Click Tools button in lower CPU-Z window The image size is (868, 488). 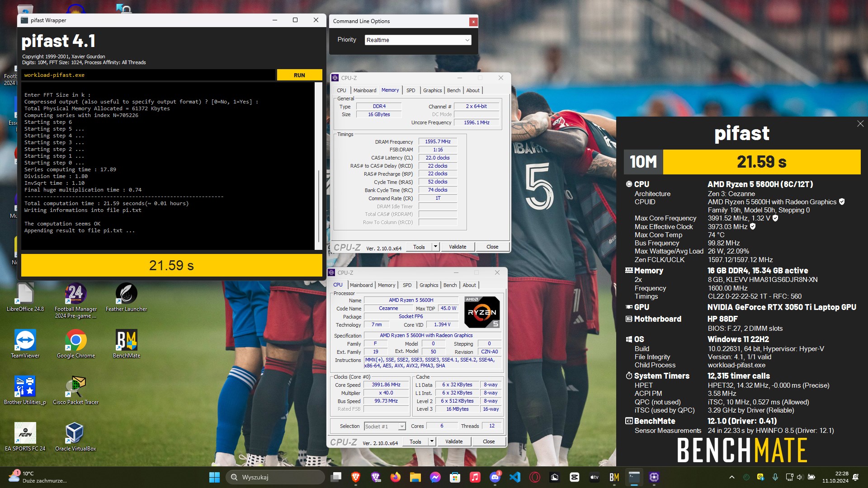pos(415,442)
